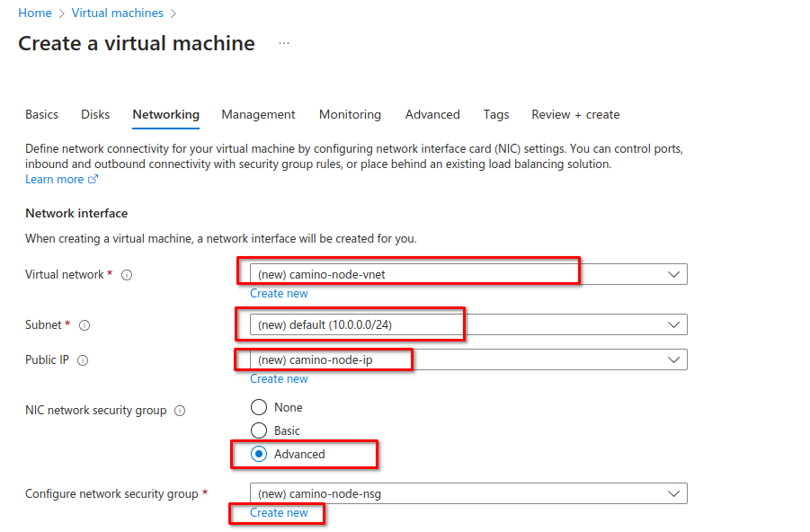Open Configure network security group dropdown
The height and width of the screenshot is (532, 810).
pos(467,493)
